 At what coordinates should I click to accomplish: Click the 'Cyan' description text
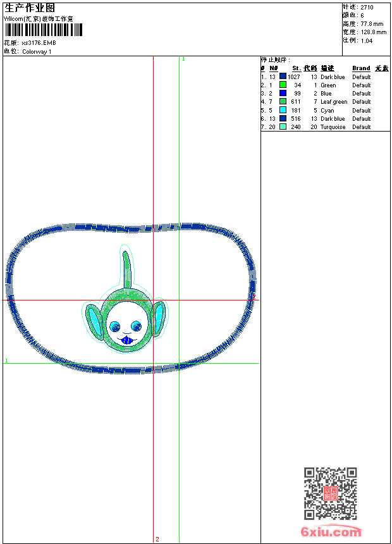tap(328, 111)
